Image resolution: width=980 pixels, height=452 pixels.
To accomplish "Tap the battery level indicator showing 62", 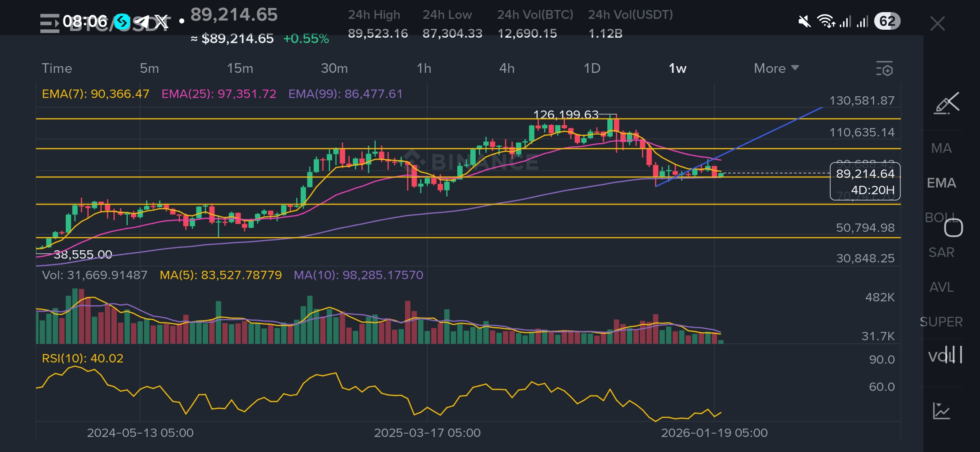I will tap(887, 21).
